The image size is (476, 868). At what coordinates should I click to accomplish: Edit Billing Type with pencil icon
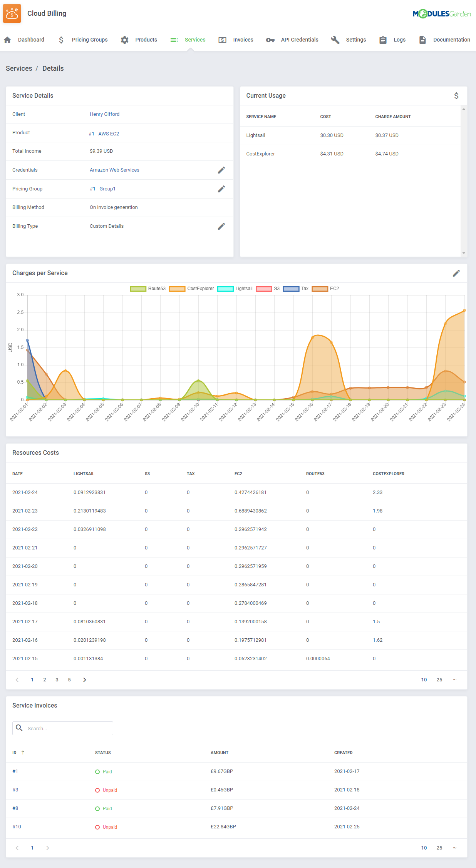point(221,226)
